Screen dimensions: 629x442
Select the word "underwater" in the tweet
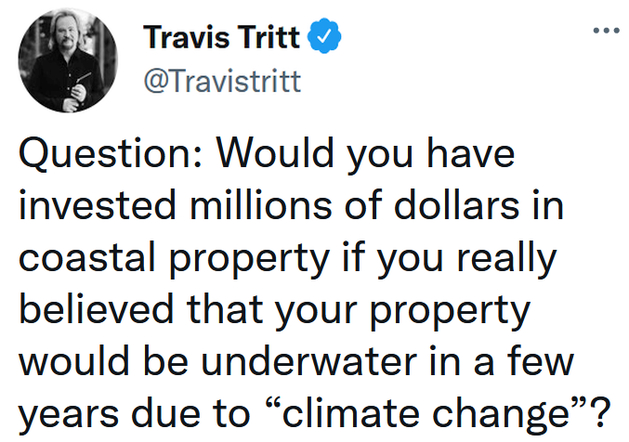[309, 362]
